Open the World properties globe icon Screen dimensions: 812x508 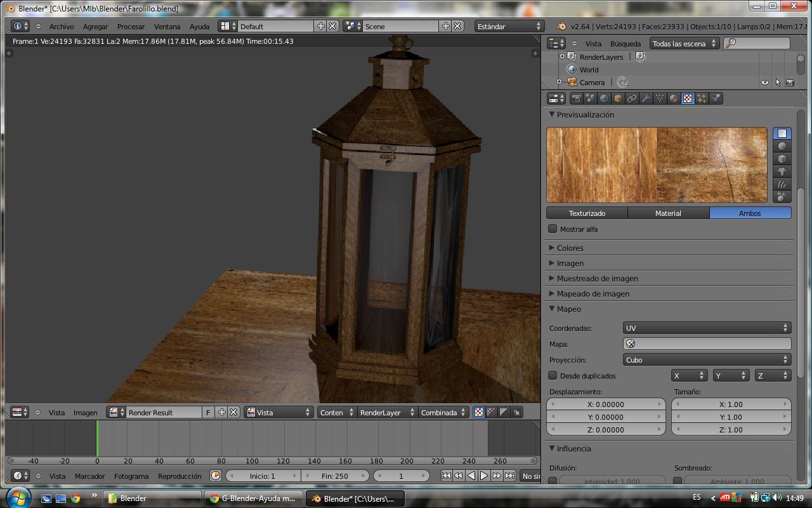tap(604, 98)
